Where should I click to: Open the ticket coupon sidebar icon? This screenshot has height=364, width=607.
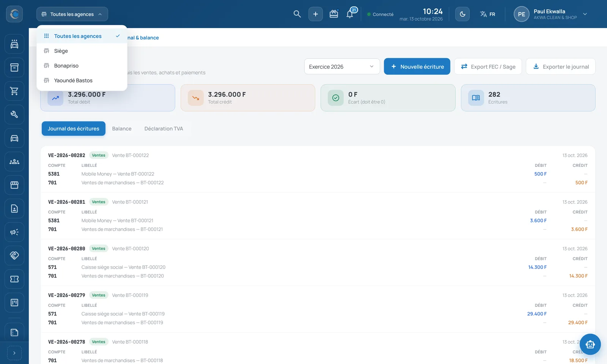[14, 279]
